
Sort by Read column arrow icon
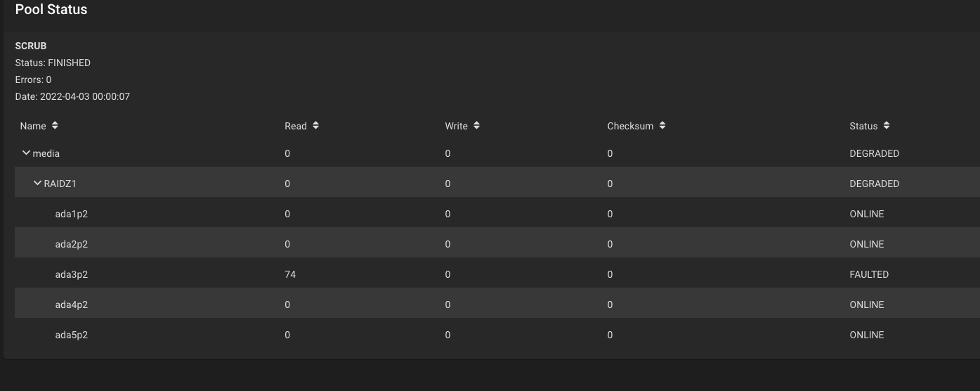click(x=315, y=125)
